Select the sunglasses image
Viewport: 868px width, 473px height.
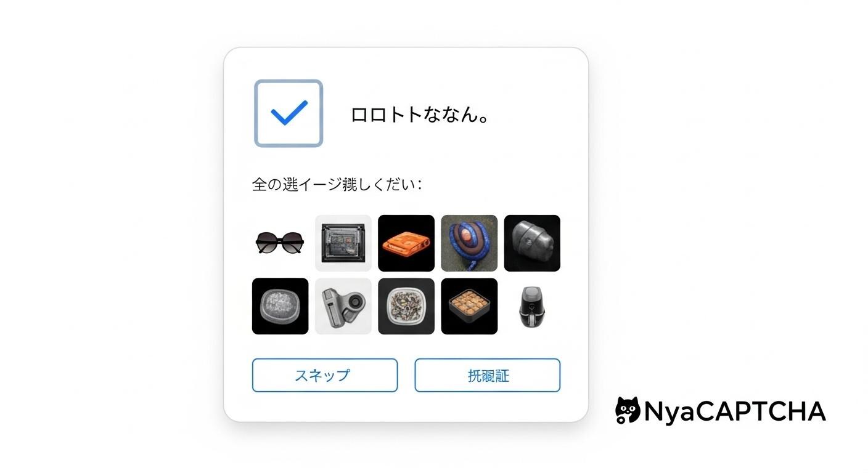280,243
